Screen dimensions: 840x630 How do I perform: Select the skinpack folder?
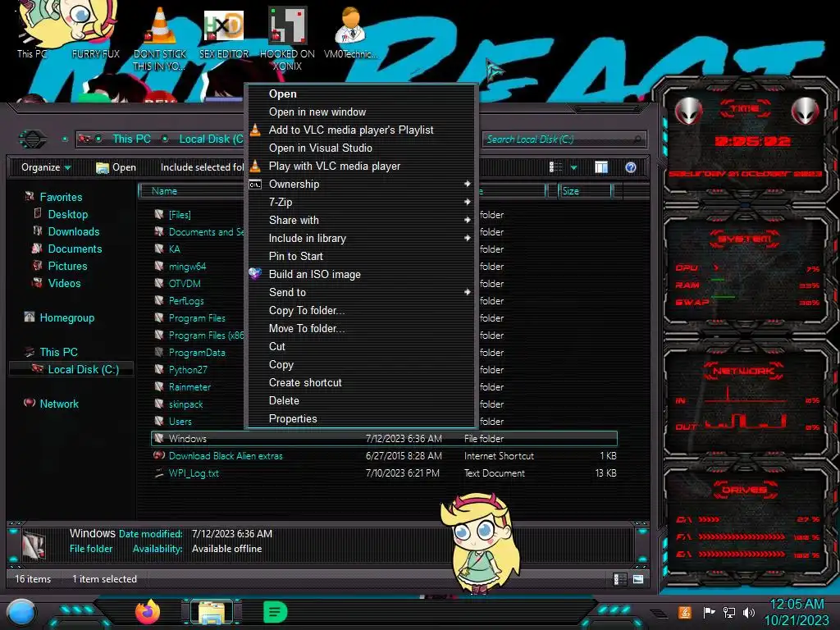[185, 404]
